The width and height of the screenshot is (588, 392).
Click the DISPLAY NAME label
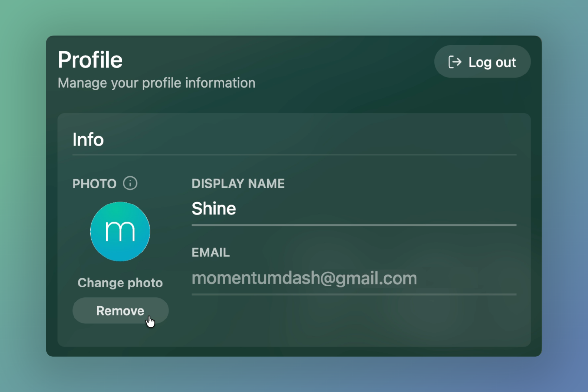238,183
